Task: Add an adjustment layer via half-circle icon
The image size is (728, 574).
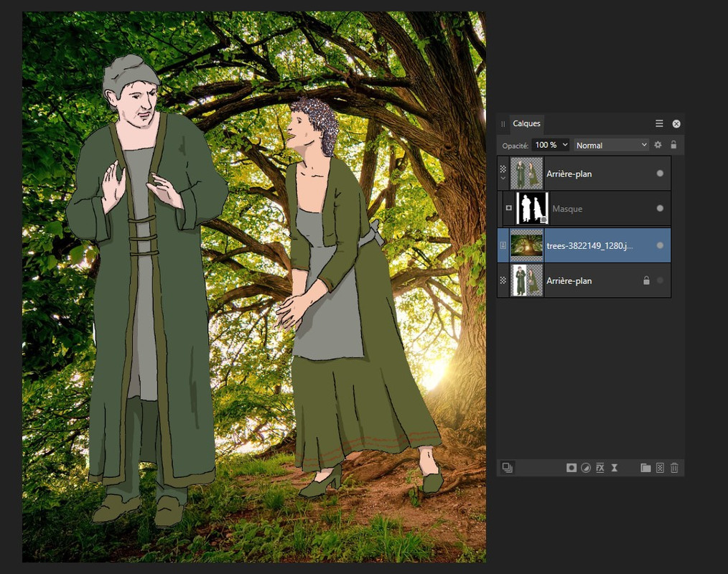Action: (x=586, y=468)
